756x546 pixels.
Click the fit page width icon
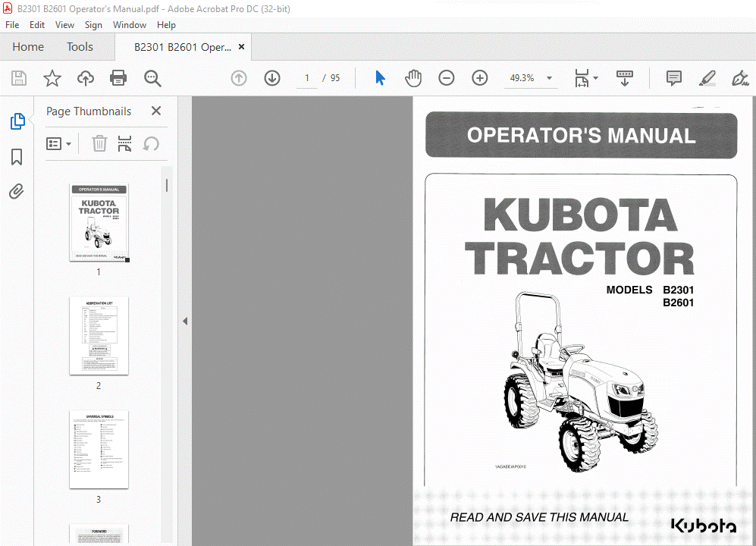point(582,78)
